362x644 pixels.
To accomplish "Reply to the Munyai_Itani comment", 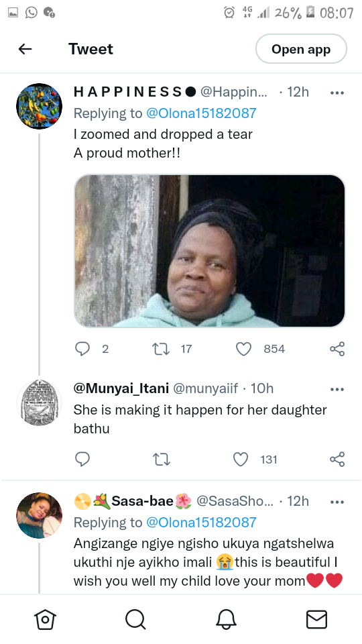I will coord(82,459).
